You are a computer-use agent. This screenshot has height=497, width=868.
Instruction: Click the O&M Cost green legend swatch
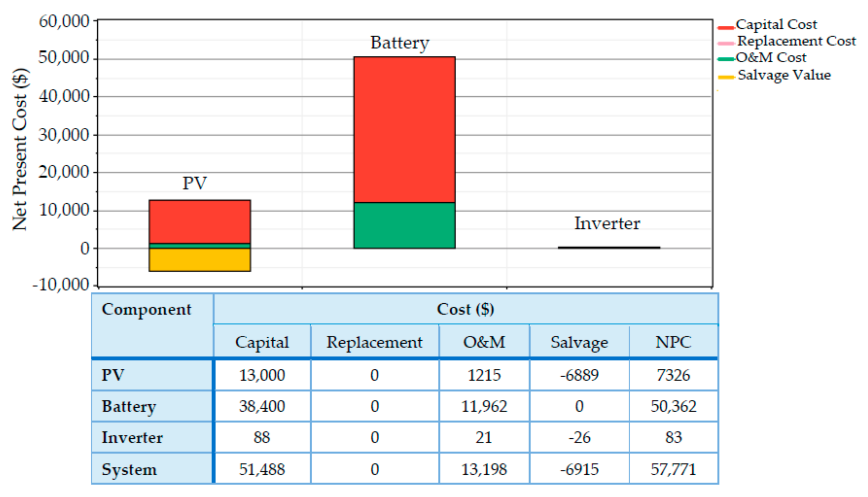point(726,59)
